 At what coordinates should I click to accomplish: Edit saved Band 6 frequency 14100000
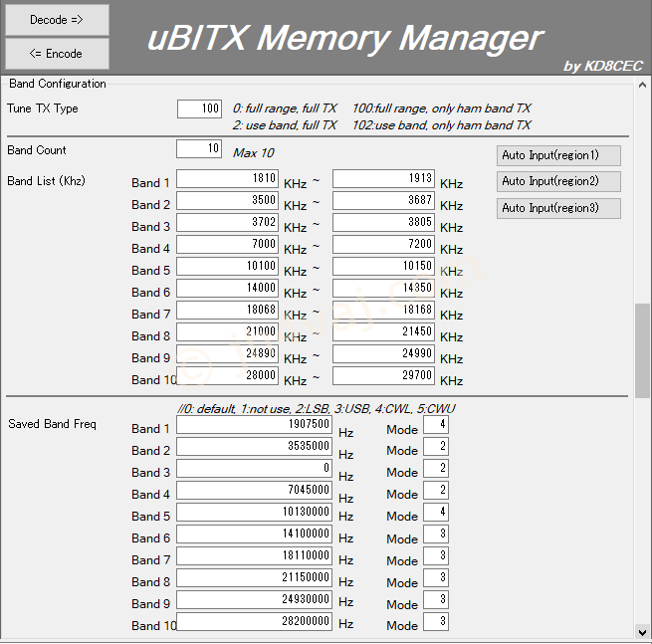(254, 535)
